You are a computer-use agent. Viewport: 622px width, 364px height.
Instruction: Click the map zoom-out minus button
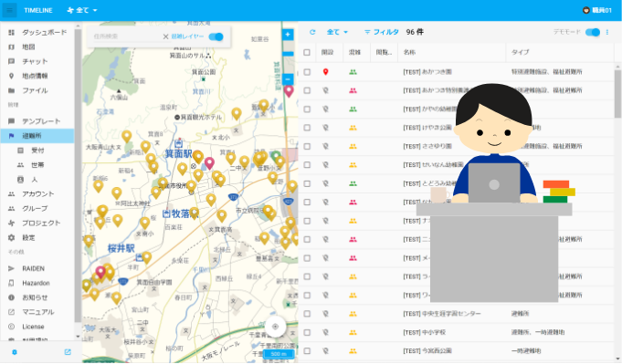(x=288, y=78)
